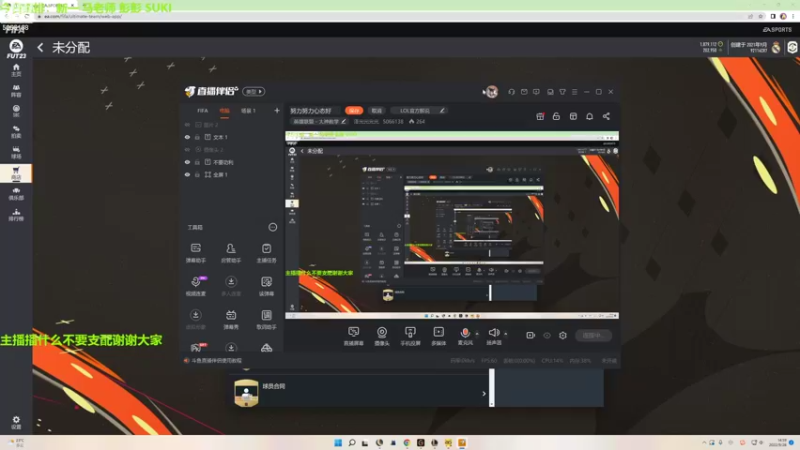Open Chrome from the taskbar
The height and width of the screenshot is (450, 800).
pyautogui.click(x=407, y=443)
